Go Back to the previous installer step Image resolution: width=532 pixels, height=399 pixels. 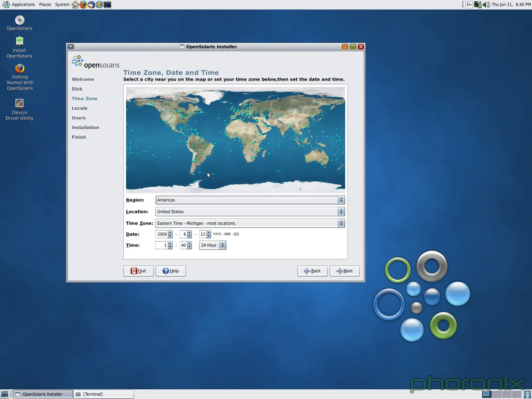(312, 271)
